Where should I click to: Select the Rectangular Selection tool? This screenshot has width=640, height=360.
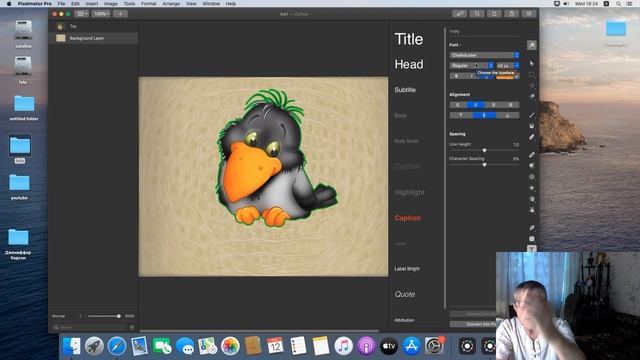pyautogui.click(x=531, y=75)
